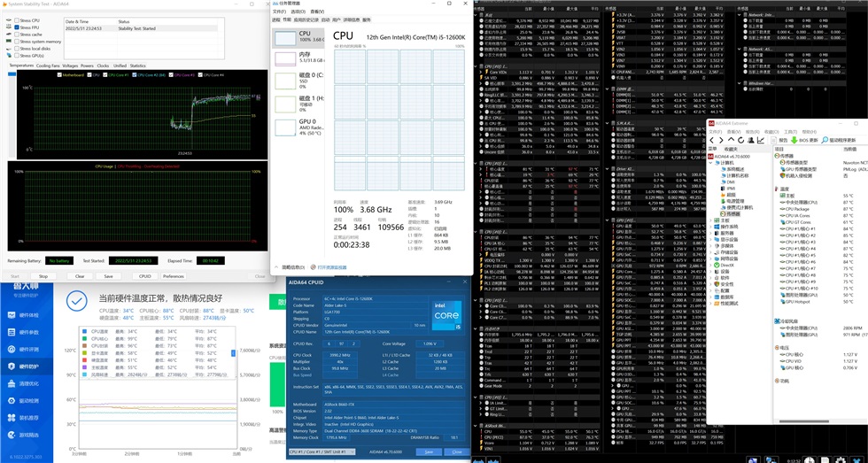Switch to Voltages tab in Stability Test

click(70, 66)
